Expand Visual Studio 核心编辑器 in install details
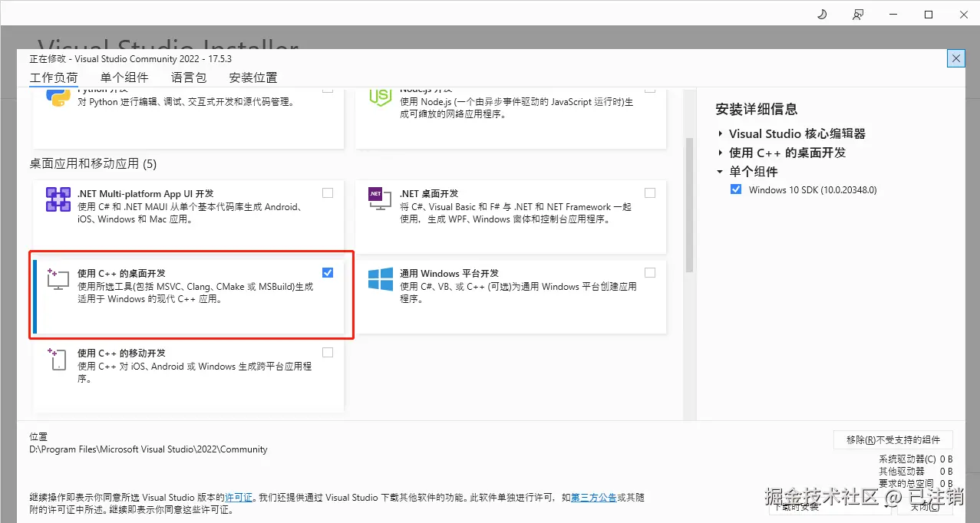980x523 pixels. [x=721, y=134]
